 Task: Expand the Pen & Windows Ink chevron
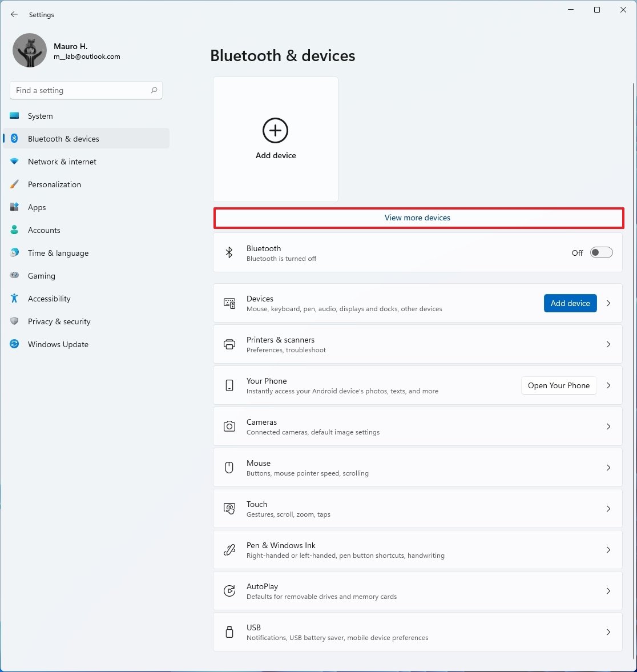[x=608, y=550]
